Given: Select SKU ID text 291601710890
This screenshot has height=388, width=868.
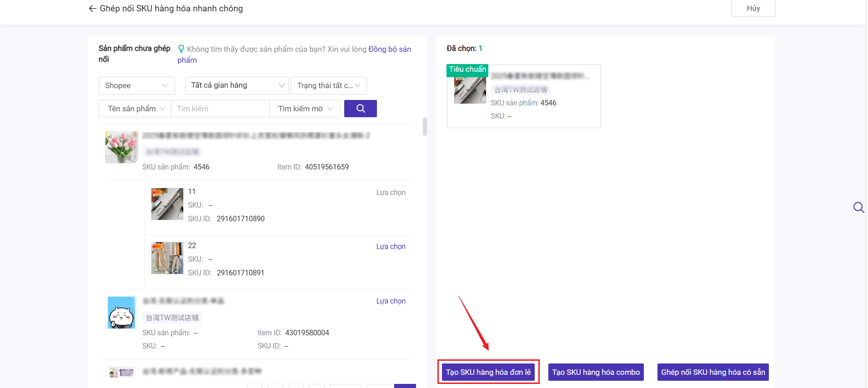Looking at the screenshot, I should pos(241,219).
